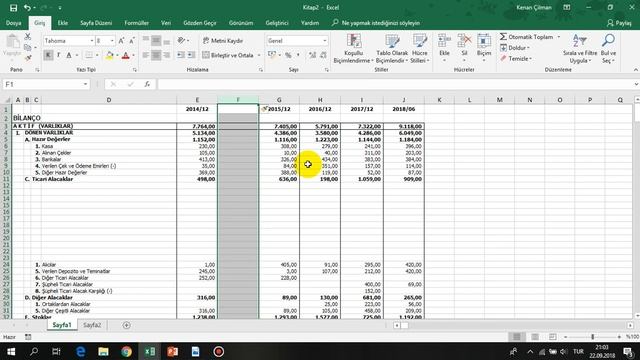Open Tablo Olarak Biçimlendir menu
This screenshot has height=360, width=640.
click(x=392, y=48)
